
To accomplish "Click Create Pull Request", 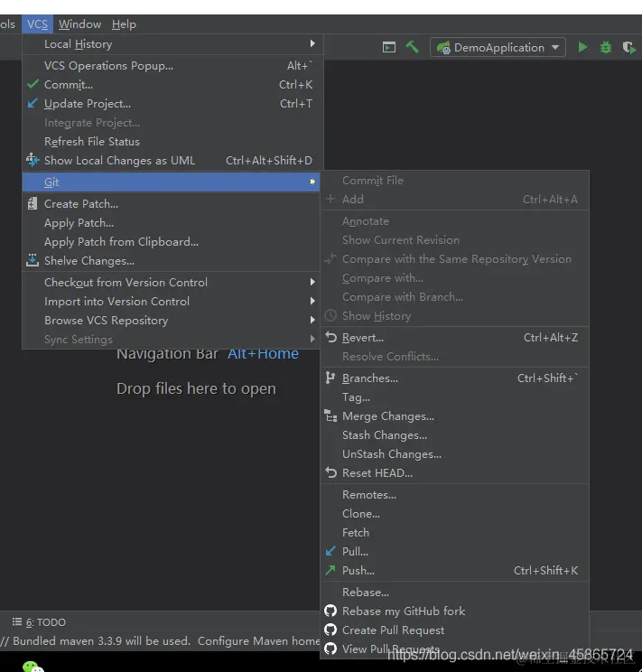I will coord(455,630).
